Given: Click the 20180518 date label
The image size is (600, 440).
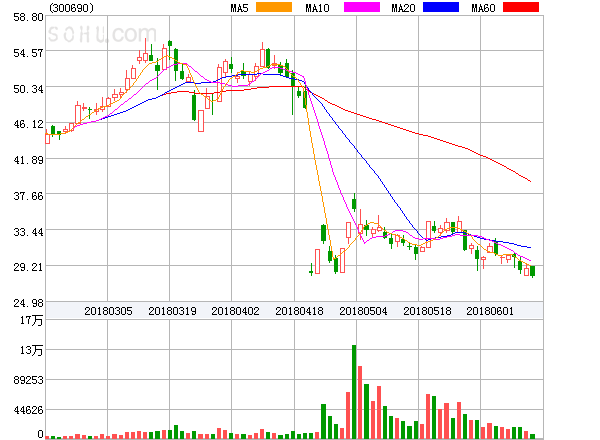Looking at the screenshot, I should click(427, 311).
